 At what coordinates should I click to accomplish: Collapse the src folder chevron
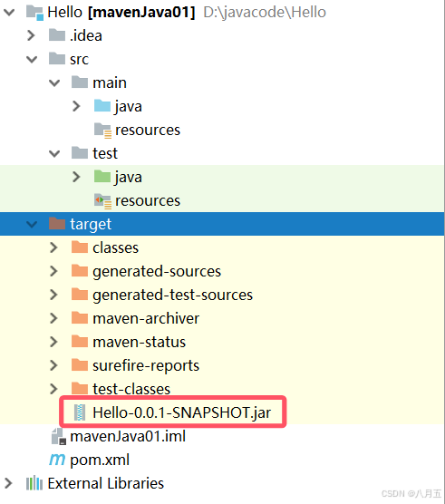pos(32,59)
